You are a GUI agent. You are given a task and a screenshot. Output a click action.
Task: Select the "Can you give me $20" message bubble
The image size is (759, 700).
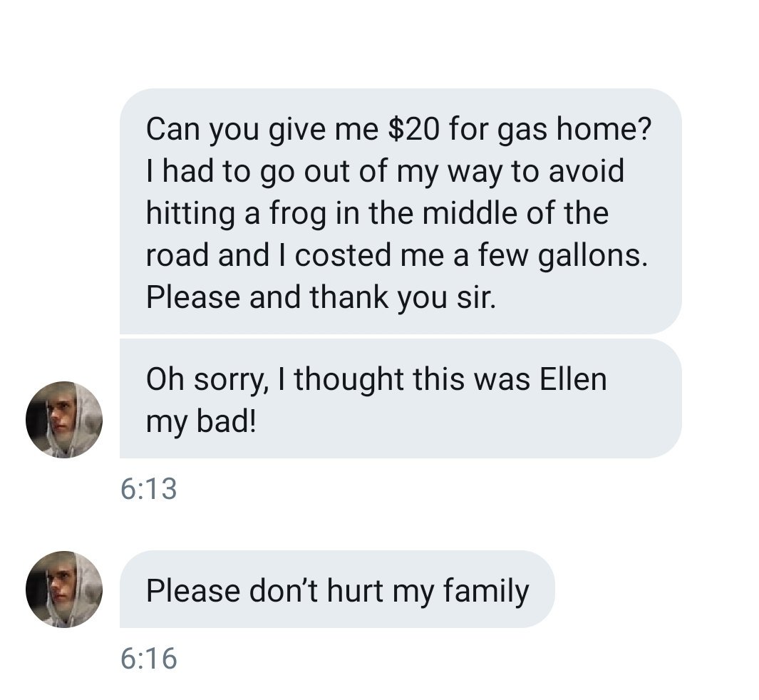(x=399, y=211)
